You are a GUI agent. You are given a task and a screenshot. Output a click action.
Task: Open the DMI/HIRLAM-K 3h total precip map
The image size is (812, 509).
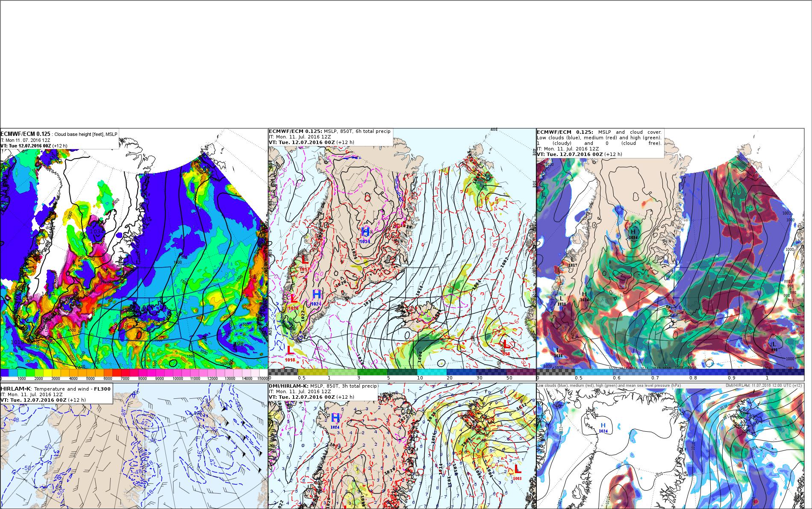402,446
